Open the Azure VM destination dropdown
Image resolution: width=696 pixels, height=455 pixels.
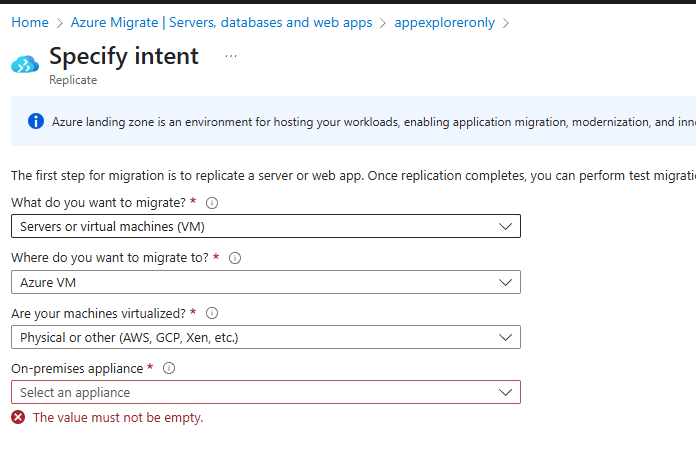click(x=266, y=282)
